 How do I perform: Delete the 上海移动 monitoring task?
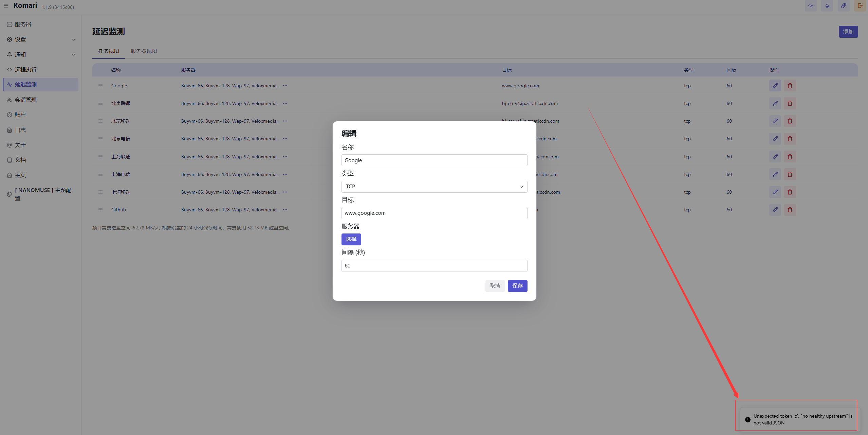tap(790, 192)
